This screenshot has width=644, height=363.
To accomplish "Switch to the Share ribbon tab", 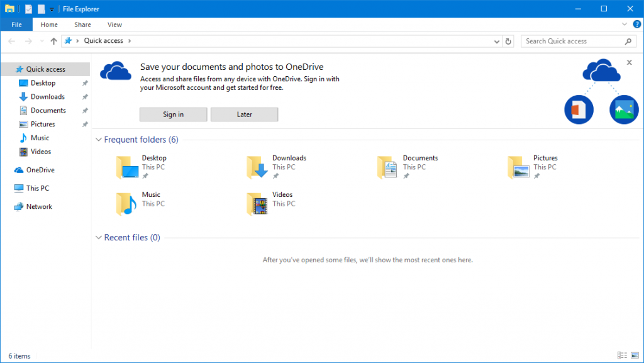I will pos(82,25).
